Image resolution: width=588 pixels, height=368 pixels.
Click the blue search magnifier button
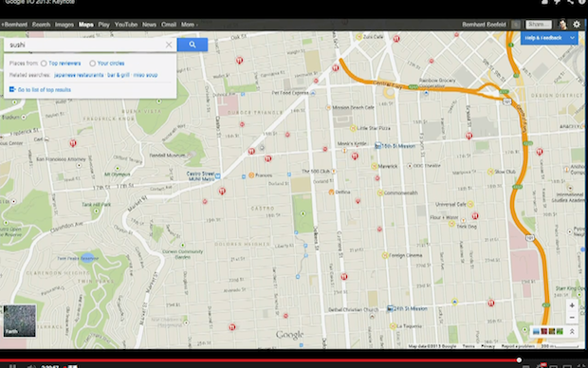click(x=193, y=45)
